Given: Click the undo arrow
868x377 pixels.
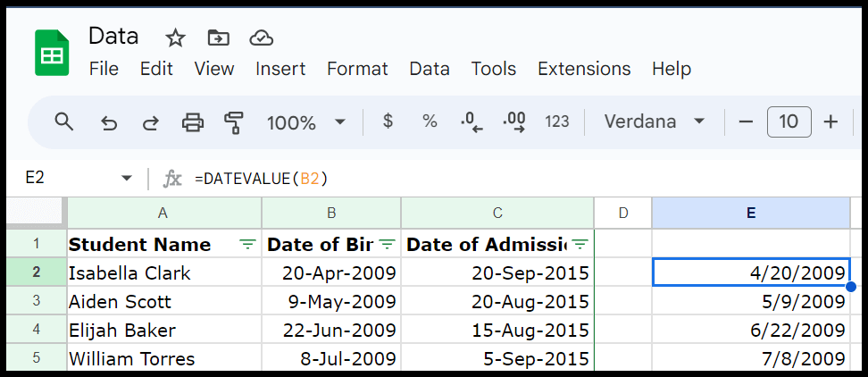Looking at the screenshot, I should tap(109, 122).
